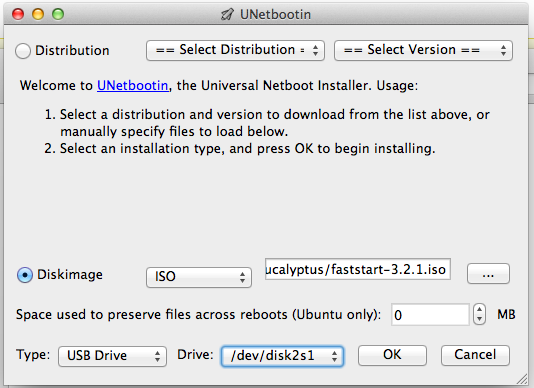The height and width of the screenshot is (388, 534).
Task: Click the UNetbootin rocket icon in title bar
Action: point(227,14)
